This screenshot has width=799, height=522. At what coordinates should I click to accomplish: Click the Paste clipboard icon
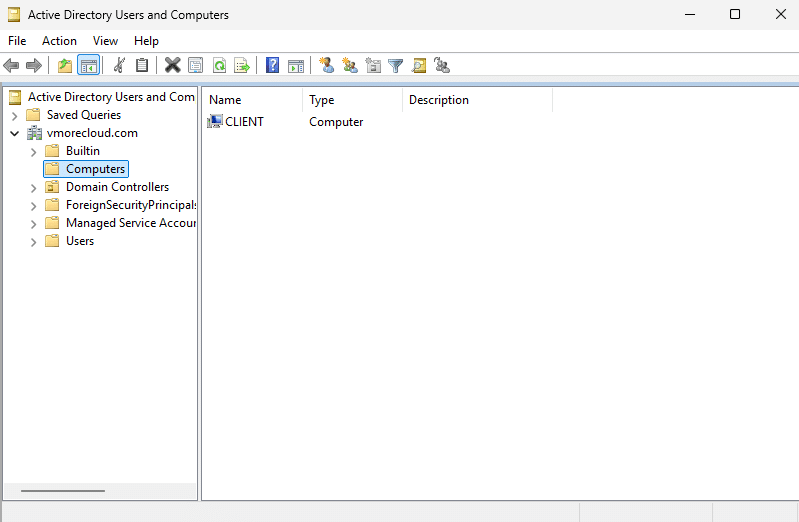(142, 65)
